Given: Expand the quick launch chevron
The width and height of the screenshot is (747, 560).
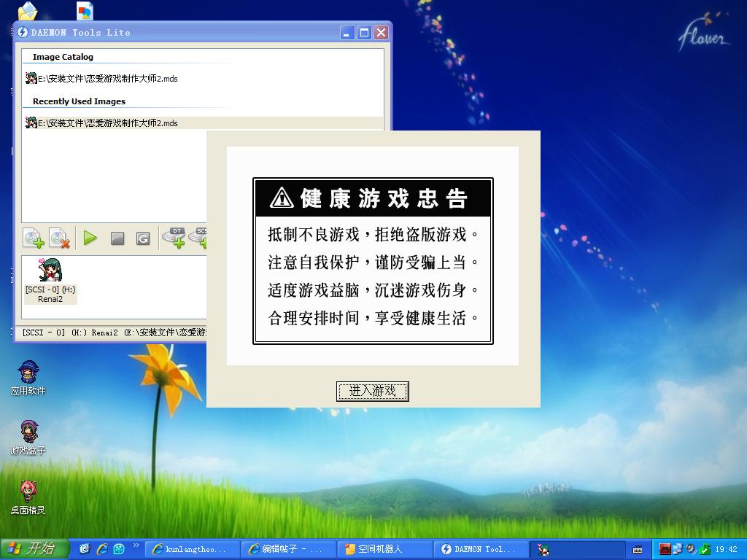Looking at the screenshot, I should (x=136, y=545).
